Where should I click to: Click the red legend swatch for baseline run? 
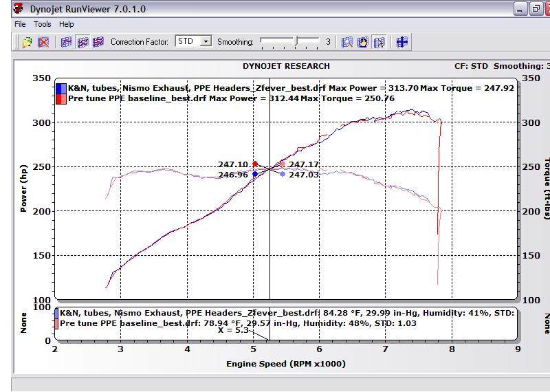61,99
